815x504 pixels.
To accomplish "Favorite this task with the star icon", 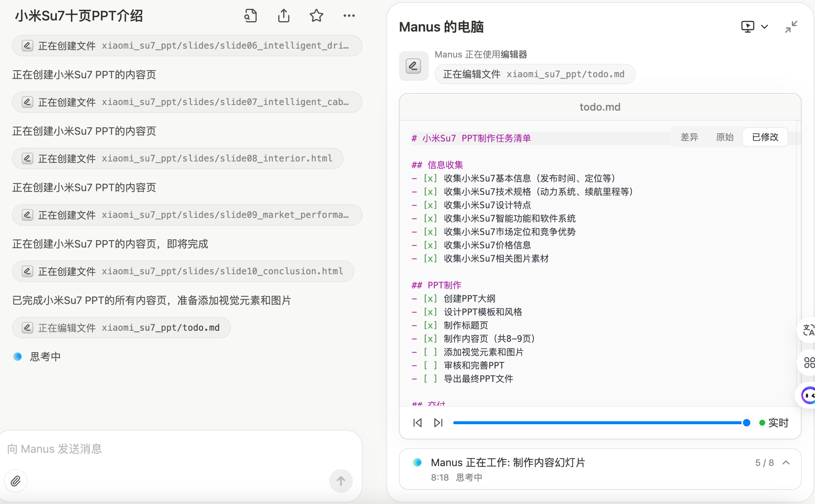I will coord(316,16).
